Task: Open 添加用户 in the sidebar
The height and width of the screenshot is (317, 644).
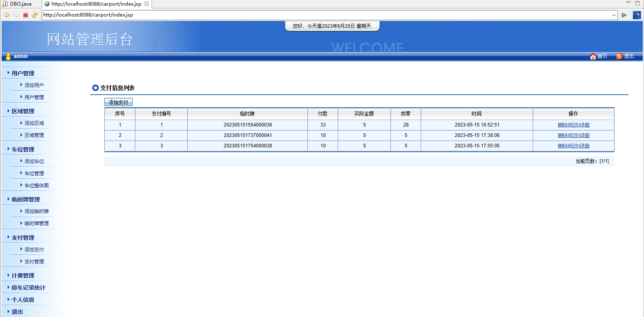Action: [x=34, y=85]
